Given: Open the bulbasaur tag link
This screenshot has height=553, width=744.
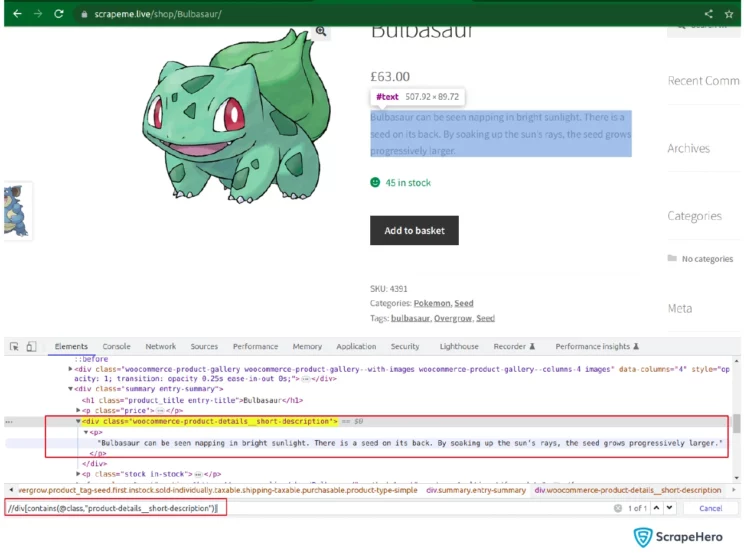Looking at the screenshot, I should tap(410, 318).
